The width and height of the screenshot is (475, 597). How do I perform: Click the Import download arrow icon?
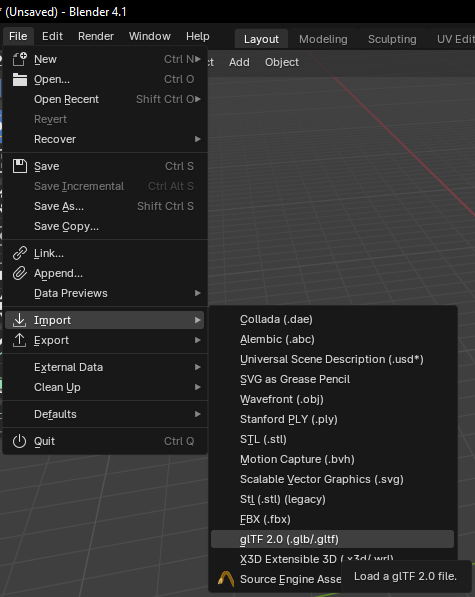pos(20,320)
